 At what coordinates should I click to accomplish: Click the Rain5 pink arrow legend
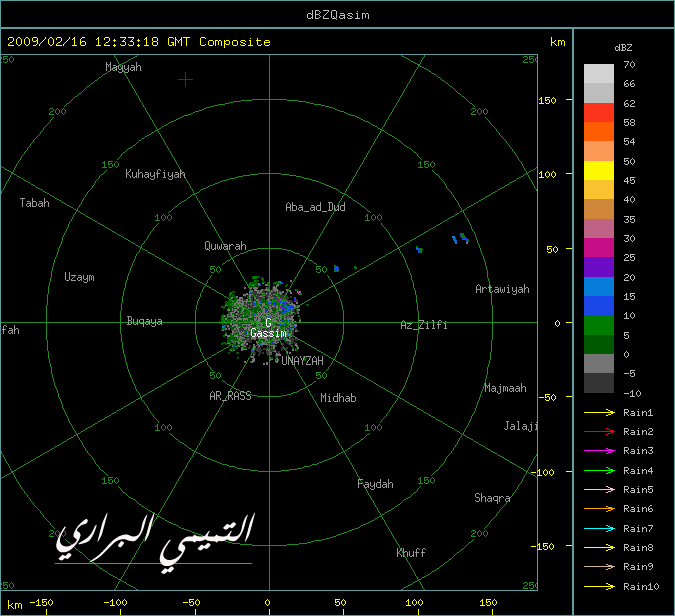click(x=599, y=489)
